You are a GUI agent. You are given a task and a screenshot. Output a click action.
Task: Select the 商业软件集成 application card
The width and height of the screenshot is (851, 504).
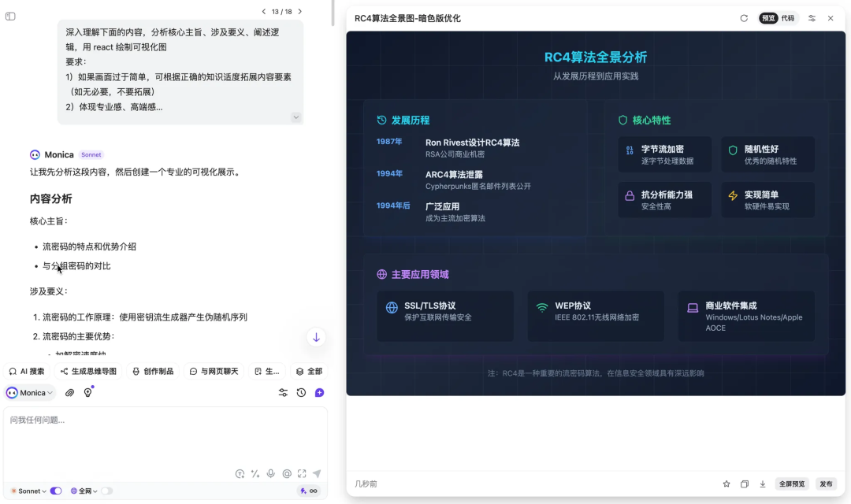(746, 317)
